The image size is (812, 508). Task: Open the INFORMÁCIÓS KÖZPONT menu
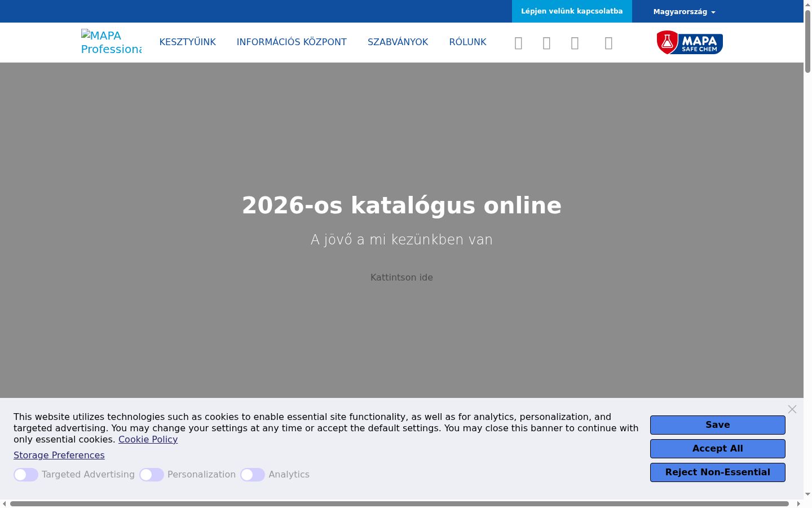(x=292, y=42)
